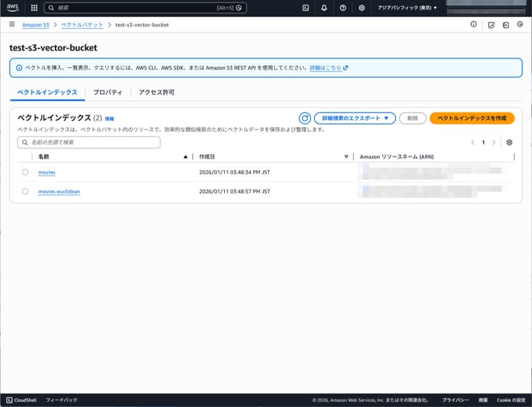Sort by 作成日 column arrow
The height and width of the screenshot is (407, 532).
coord(346,157)
